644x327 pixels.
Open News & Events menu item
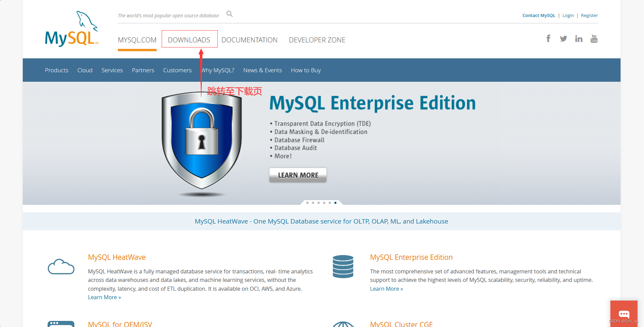tap(263, 70)
